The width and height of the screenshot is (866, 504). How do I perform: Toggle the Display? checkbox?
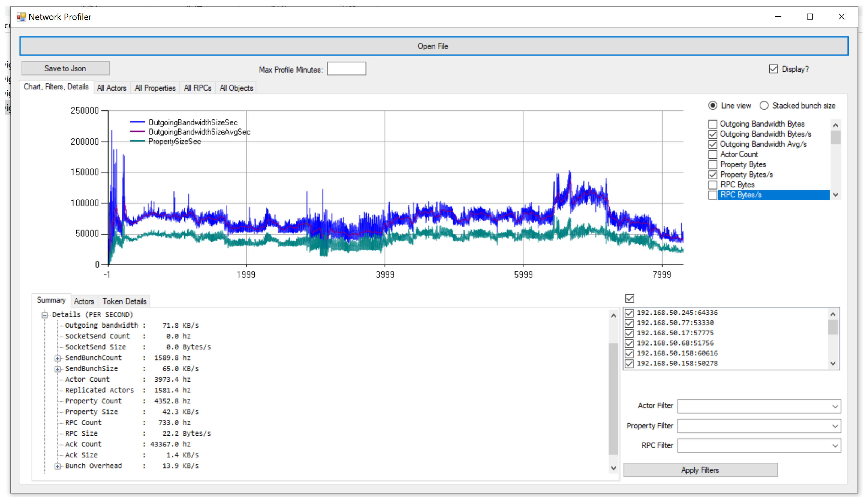[x=773, y=69]
